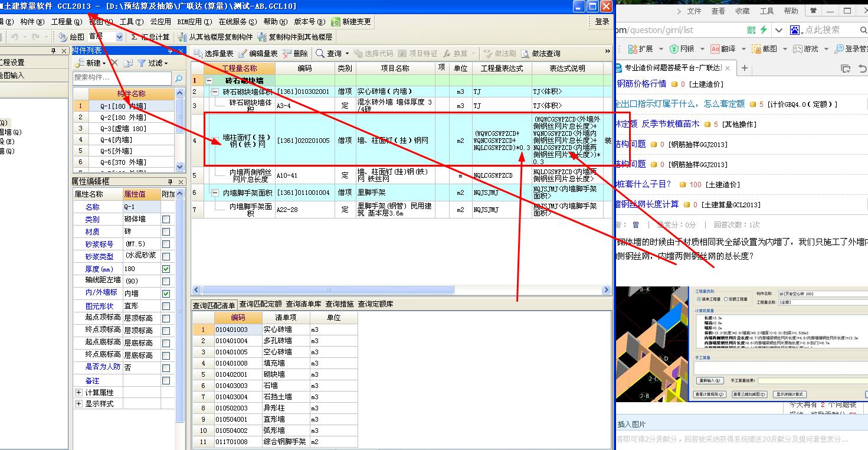This screenshot has width=868, height=450.
Task: Click 做法查询 toolbar icon
Action: tap(525, 54)
